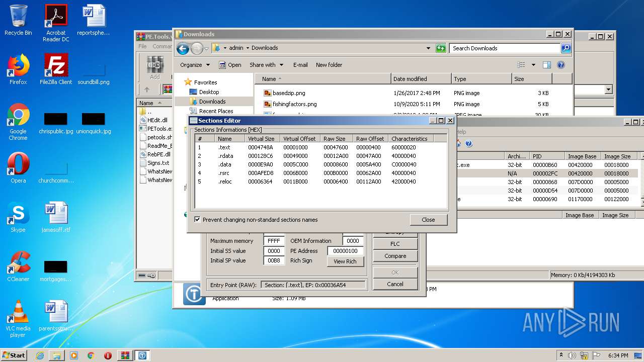This screenshot has width=644, height=362.
Task: Launch FileZilla Client shortcut
Action: tap(56, 69)
